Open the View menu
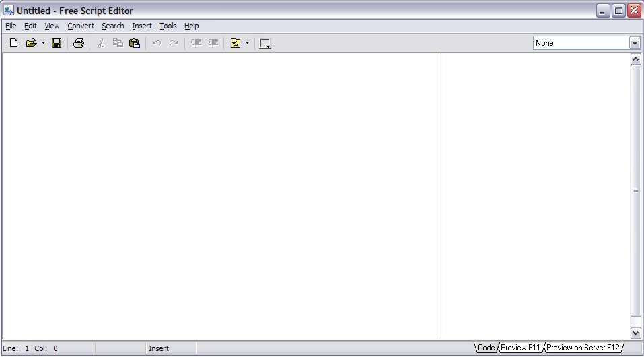This screenshot has width=644, height=357. click(x=52, y=26)
